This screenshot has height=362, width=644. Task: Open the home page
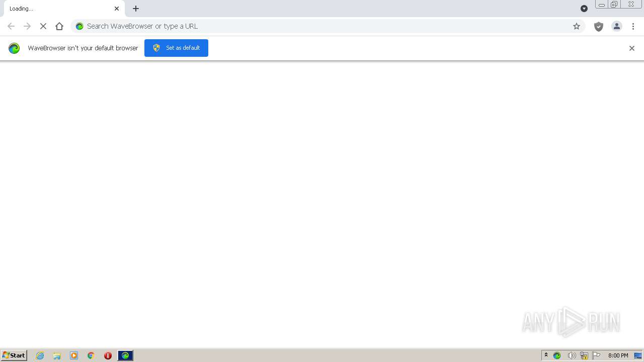click(59, 26)
